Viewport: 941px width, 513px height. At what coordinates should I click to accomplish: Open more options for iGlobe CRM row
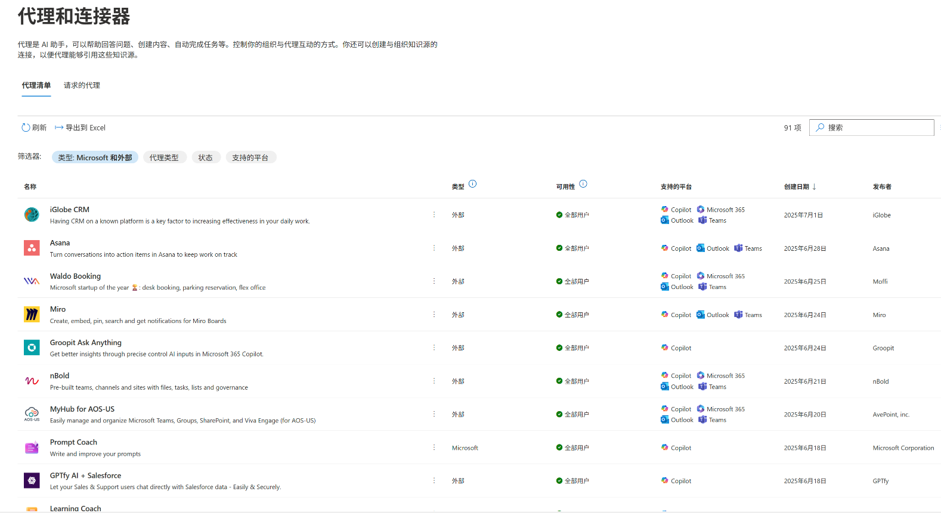coord(434,214)
